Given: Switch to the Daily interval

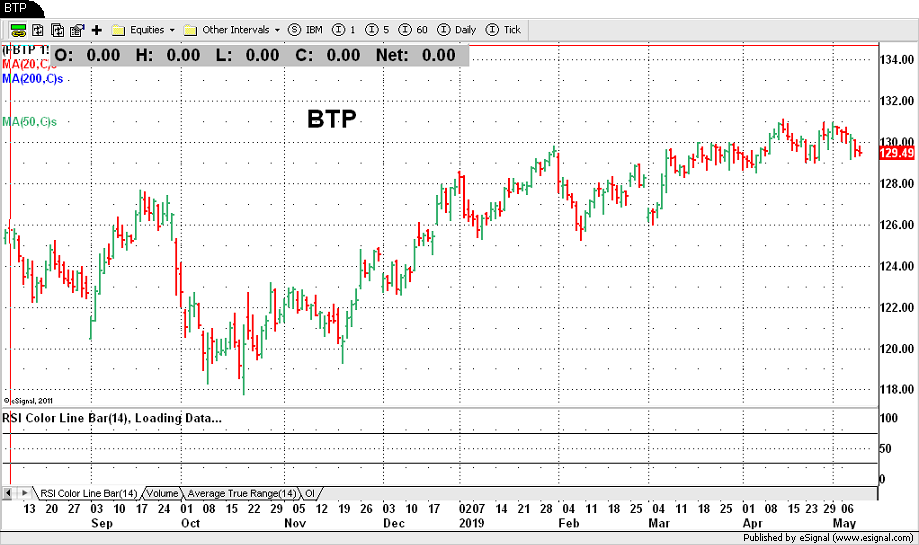Looking at the screenshot, I should (x=457, y=30).
